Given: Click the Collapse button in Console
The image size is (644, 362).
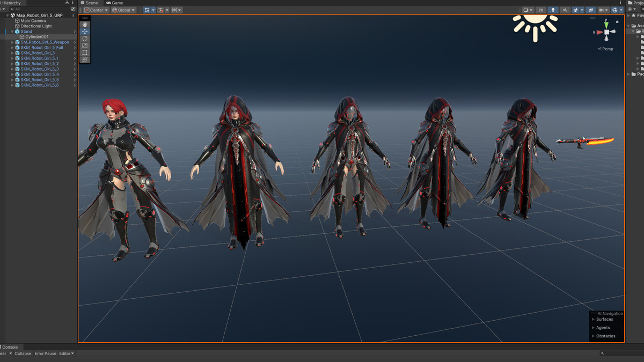Looking at the screenshot, I should tap(23, 354).
